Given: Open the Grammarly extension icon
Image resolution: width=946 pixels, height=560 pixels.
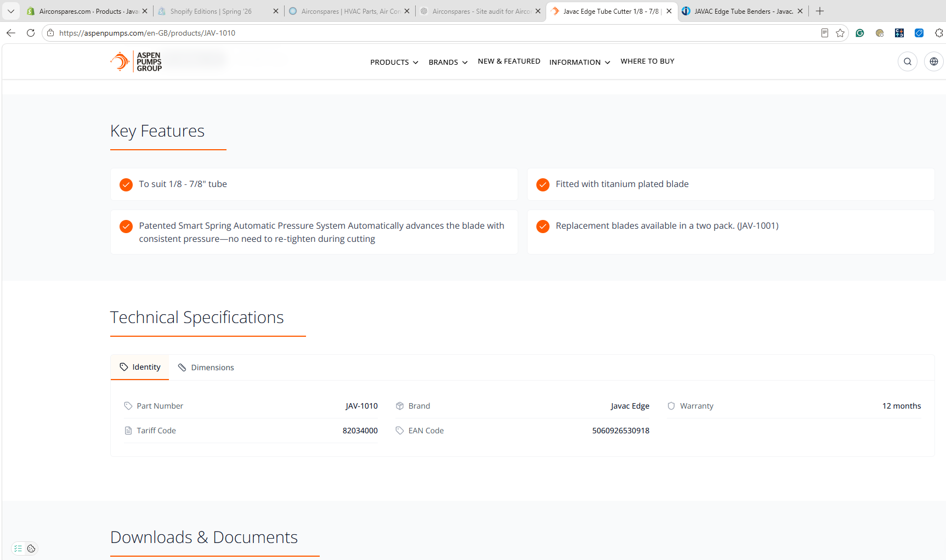Looking at the screenshot, I should coord(860,33).
